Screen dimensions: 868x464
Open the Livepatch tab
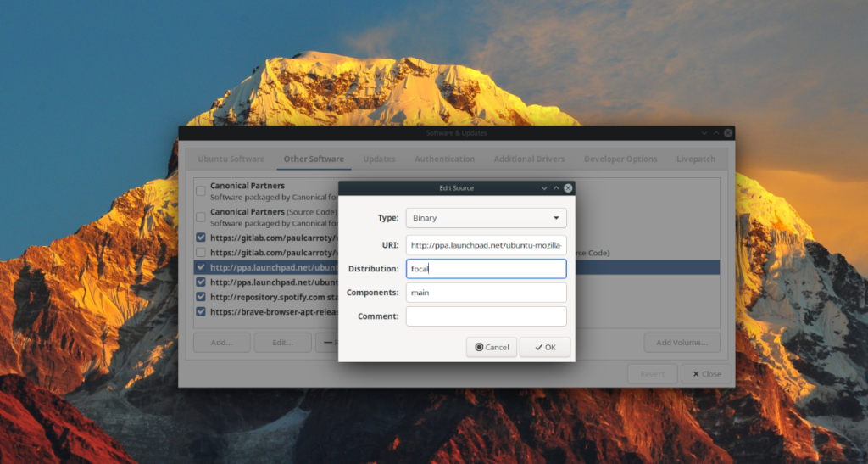tap(696, 159)
